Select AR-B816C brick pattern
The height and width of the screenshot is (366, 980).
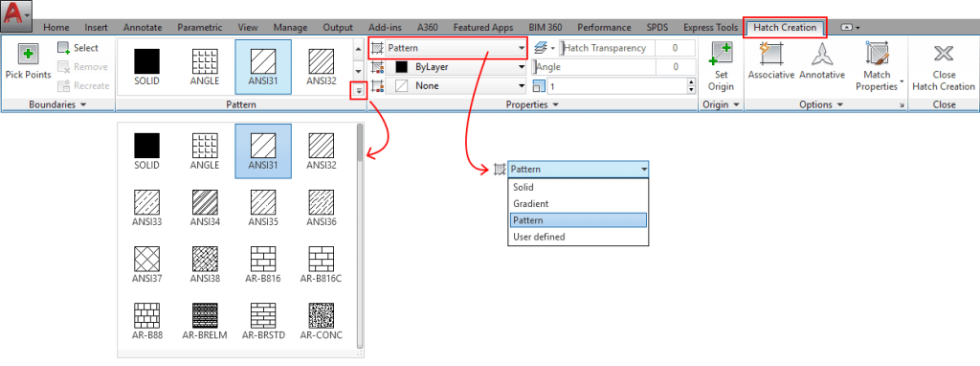pyautogui.click(x=322, y=264)
